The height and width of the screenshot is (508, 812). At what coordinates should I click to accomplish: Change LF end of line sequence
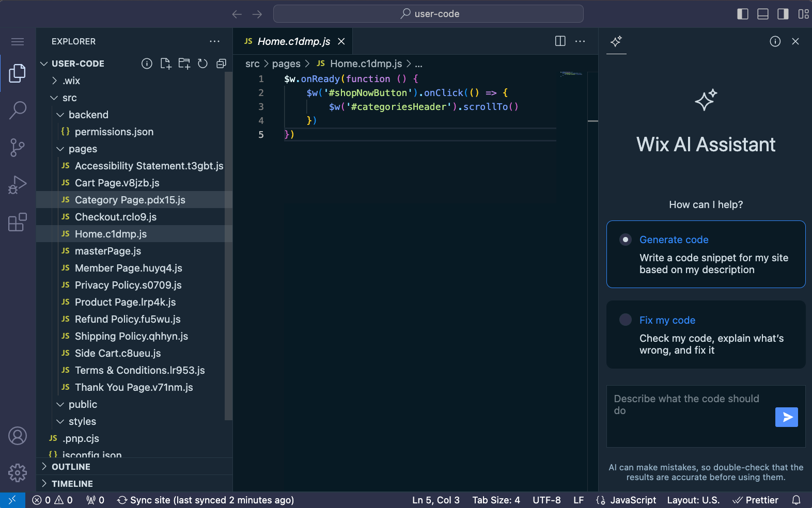[579, 500]
